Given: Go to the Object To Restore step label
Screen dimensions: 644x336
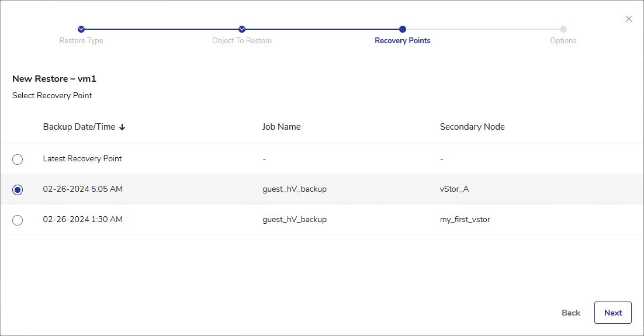Looking at the screenshot, I should pyautogui.click(x=242, y=41).
